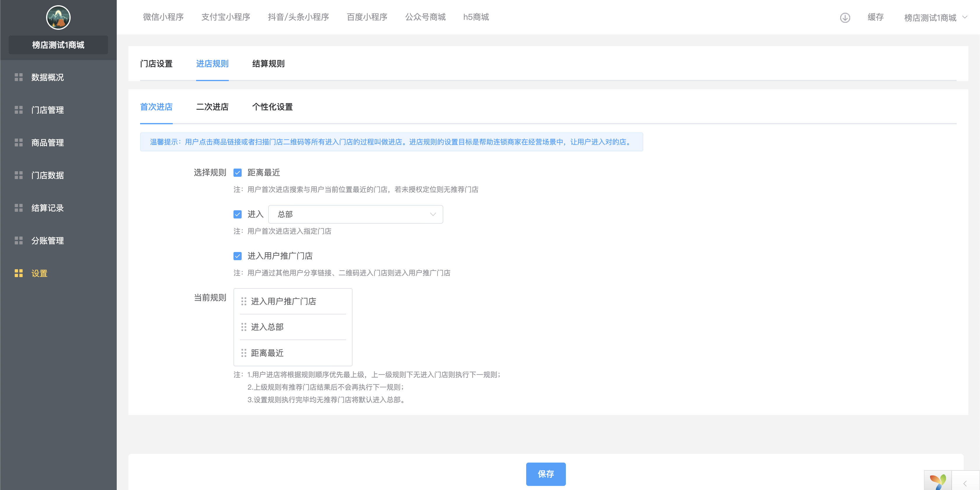Image resolution: width=980 pixels, height=490 pixels.
Task: Open h5商城 in top navigation
Action: [476, 17]
